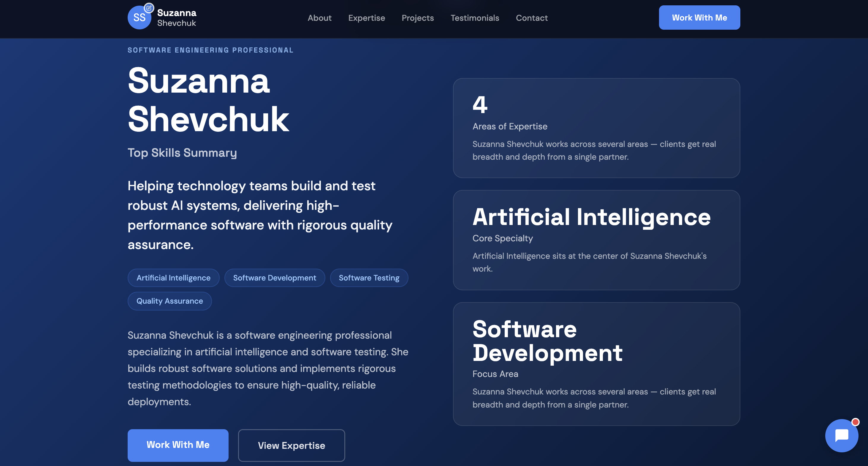Click the 4 Areas of Expertise card

596,128
